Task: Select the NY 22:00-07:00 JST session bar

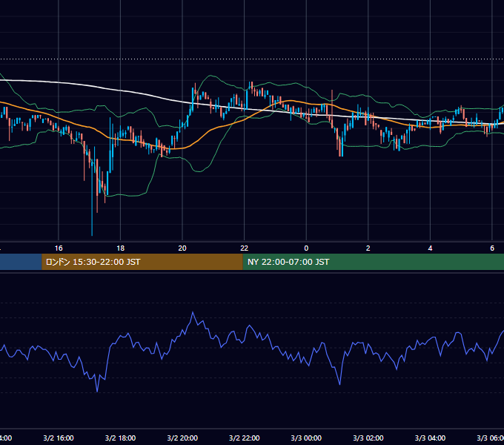Action: (x=373, y=262)
